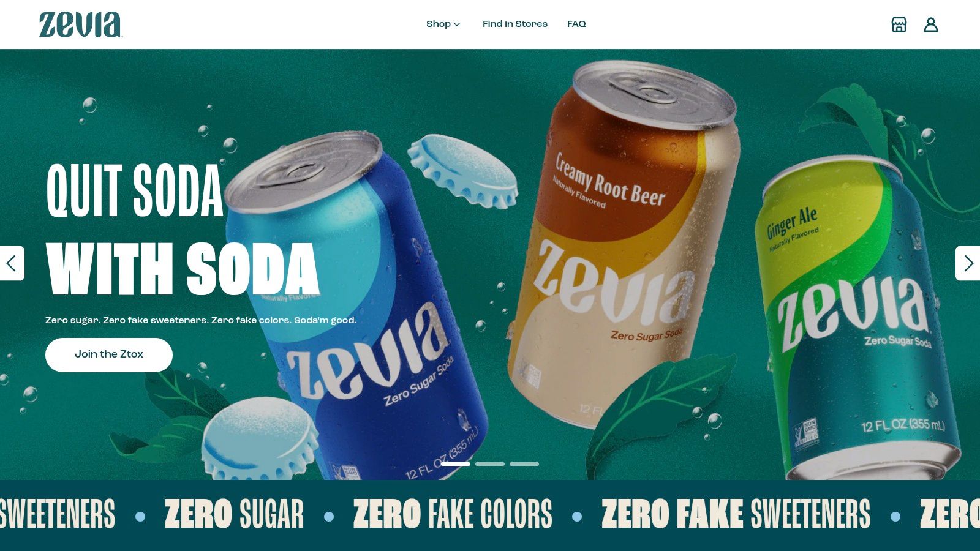
Task: Click Zero Sugar text in scrolling banner
Action: pos(234,514)
